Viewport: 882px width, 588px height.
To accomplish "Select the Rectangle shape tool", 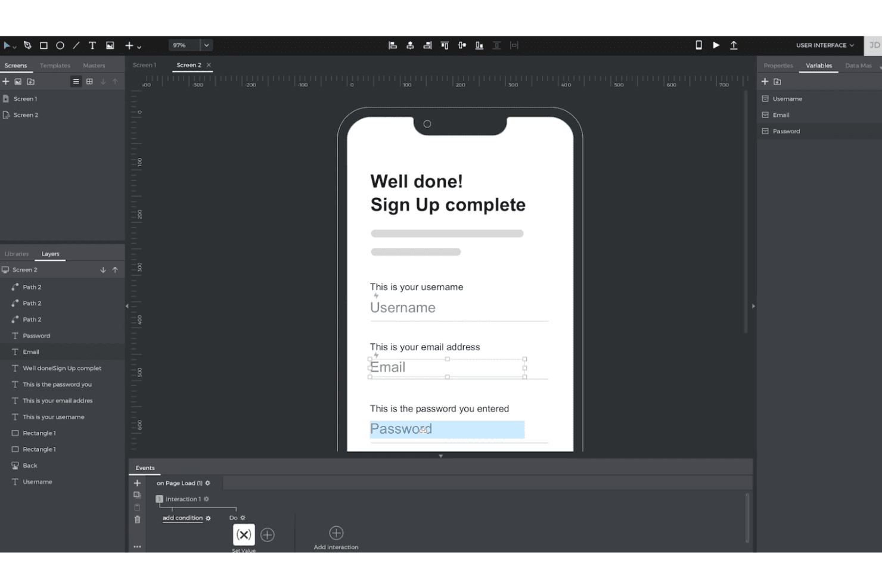I will (x=44, y=45).
